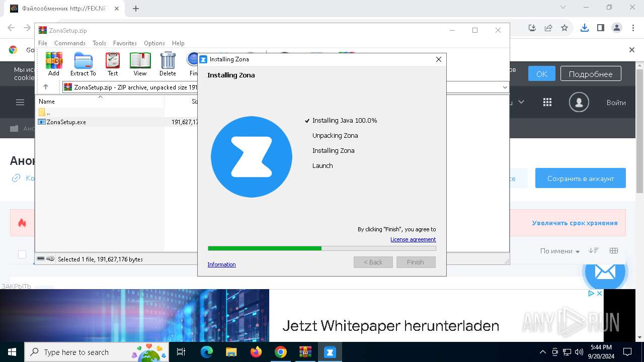Screen dimensions: 644x362
Task: Open the Tools menu in WinRAR
Action: point(99,43)
